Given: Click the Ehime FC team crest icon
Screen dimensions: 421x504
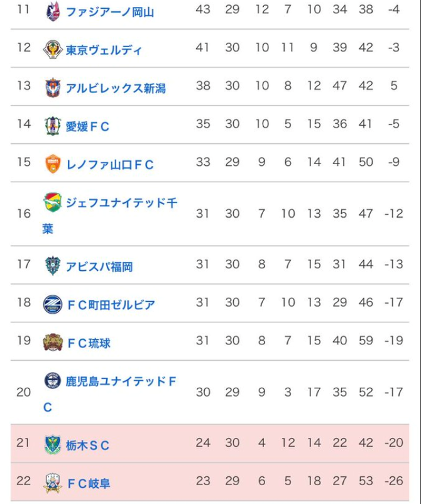Looking at the screenshot, I should tap(53, 126).
